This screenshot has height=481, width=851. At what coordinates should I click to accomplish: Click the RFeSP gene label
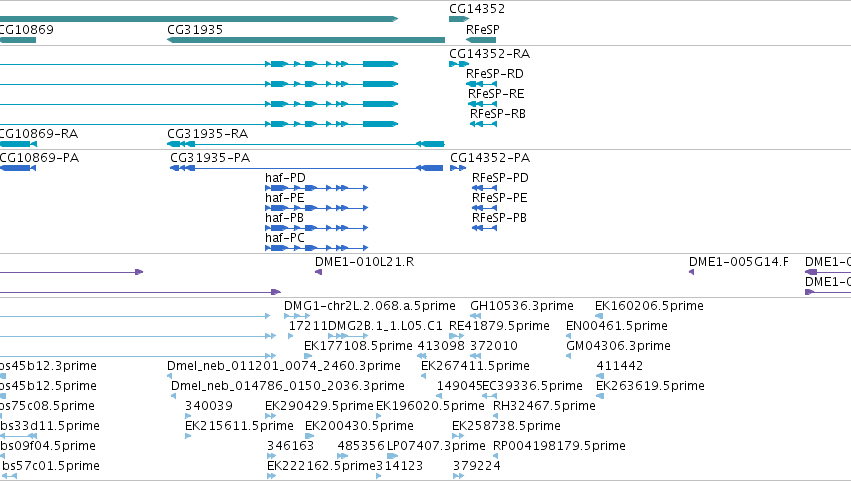pyautogui.click(x=482, y=30)
